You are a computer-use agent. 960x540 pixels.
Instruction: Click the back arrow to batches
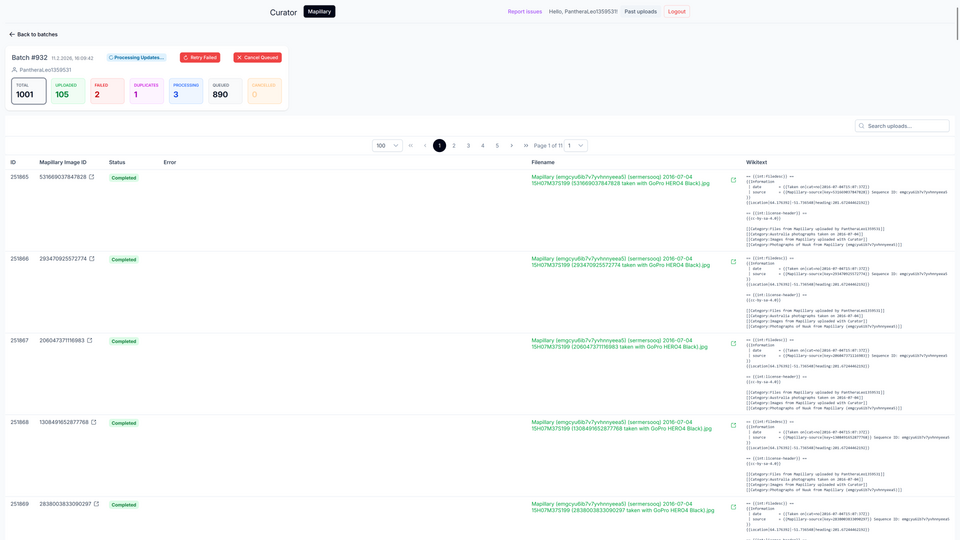coord(12,34)
